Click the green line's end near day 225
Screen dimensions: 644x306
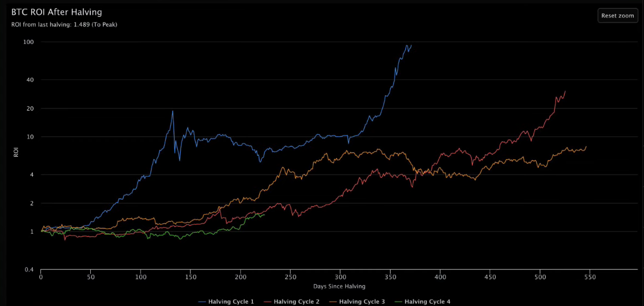(265, 215)
